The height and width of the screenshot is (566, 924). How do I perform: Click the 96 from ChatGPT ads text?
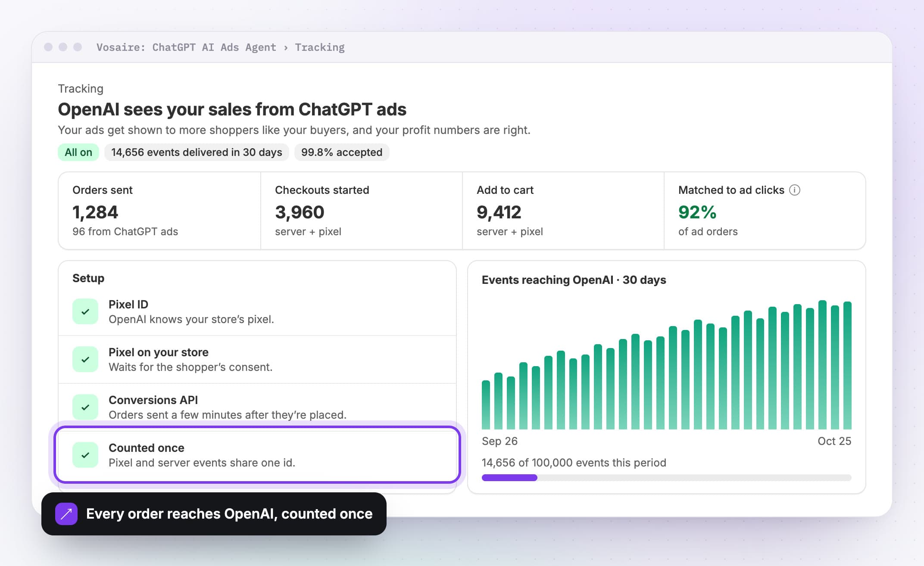(125, 232)
